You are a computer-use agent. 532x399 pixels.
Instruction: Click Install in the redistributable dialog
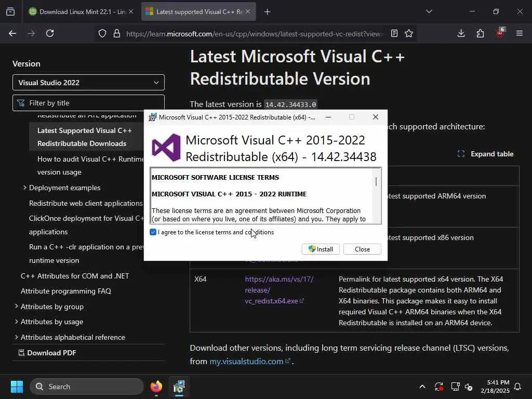tap(321, 249)
